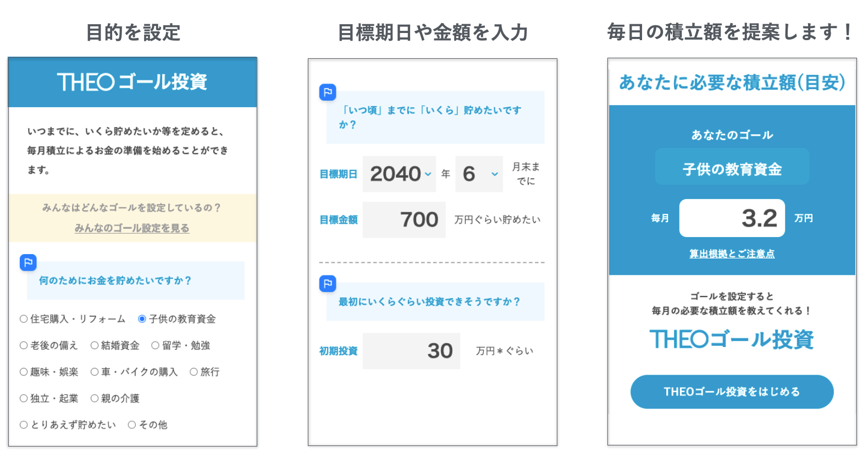The width and height of the screenshot is (868, 457).
Task: Choose the 老後の備え option
Action: [24, 345]
